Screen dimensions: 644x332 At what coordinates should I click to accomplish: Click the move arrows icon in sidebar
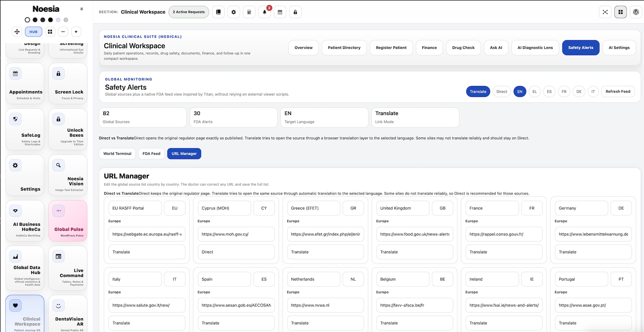click(x=17, y=32)
